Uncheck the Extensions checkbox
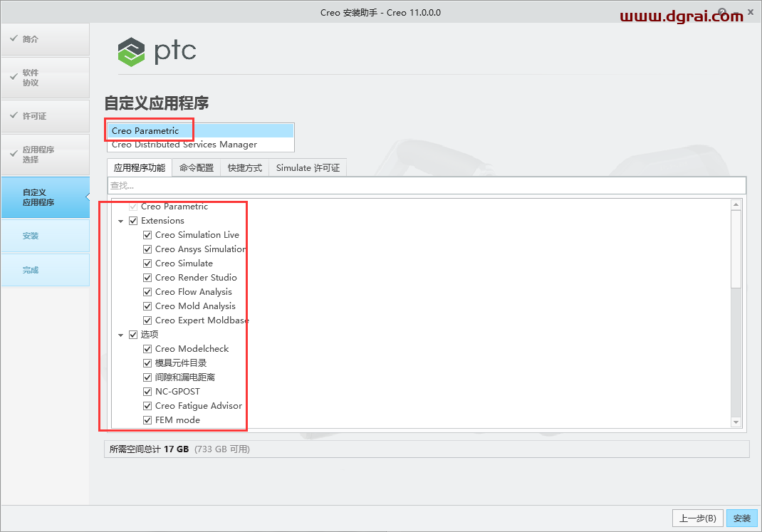The width and height of the screenshot is (762, 532). (133, 221)
